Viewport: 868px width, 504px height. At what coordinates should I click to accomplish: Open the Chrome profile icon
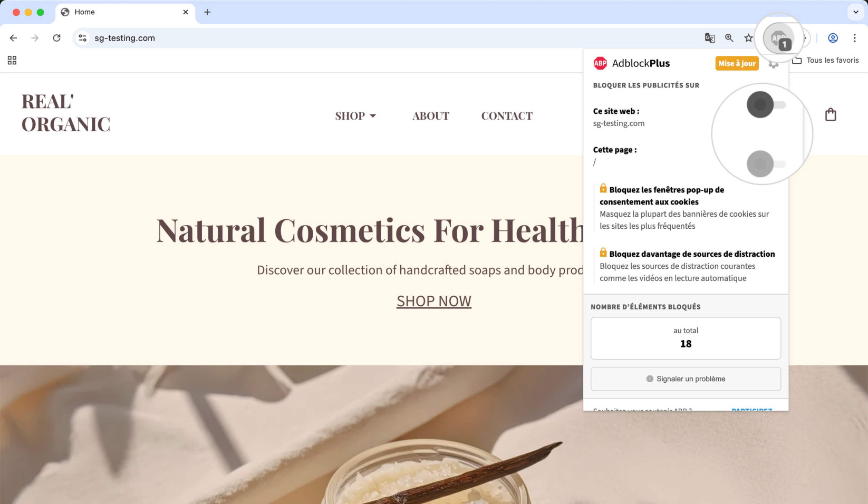pyautogui.click(x=833, y=38)
